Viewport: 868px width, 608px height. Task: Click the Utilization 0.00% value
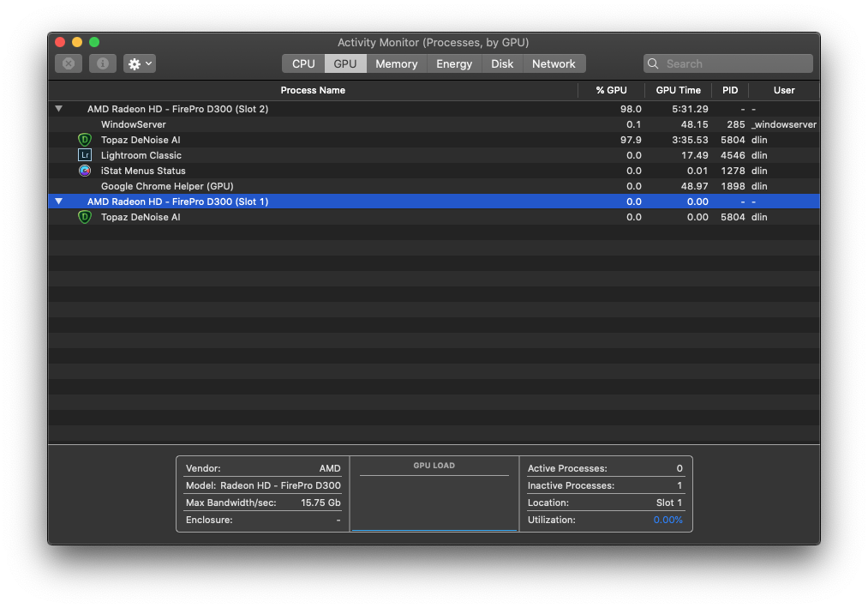(667, 520)
